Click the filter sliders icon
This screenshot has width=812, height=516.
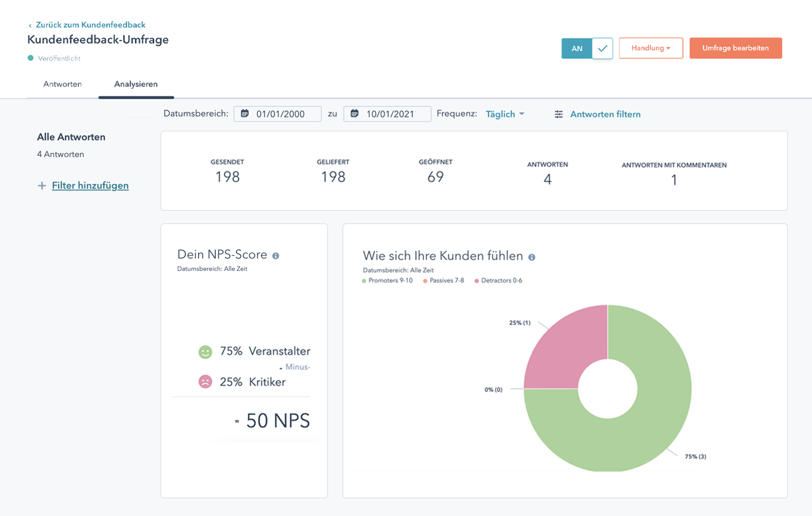tap(558, 114)
